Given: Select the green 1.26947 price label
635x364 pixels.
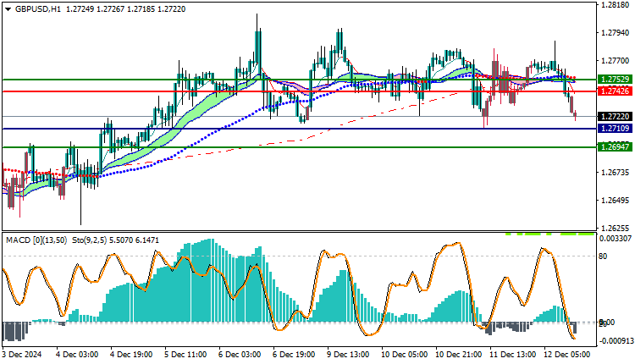Looking at the screenshot, I should [616, 146].
